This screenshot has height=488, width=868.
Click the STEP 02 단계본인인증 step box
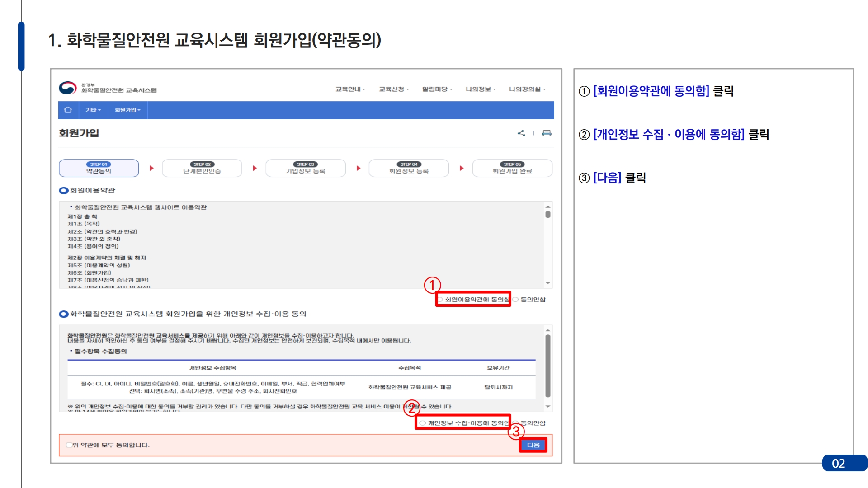[x=202, y=168]
